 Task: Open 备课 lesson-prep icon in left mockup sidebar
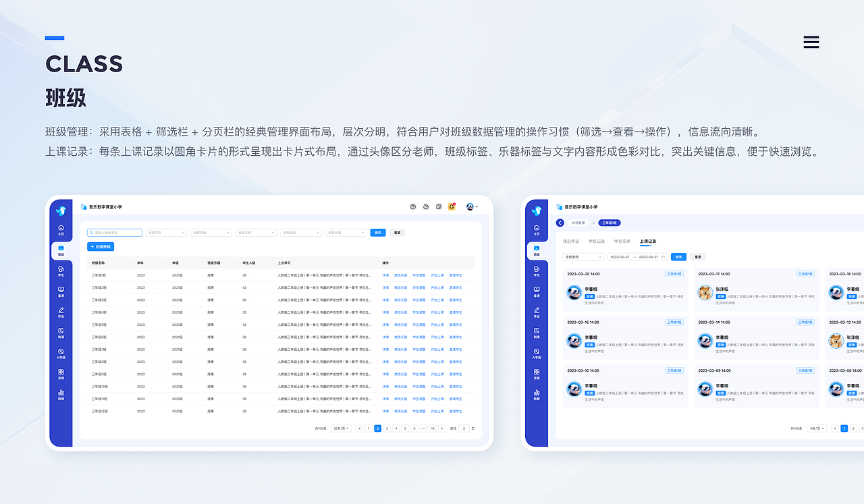(61, 291)
